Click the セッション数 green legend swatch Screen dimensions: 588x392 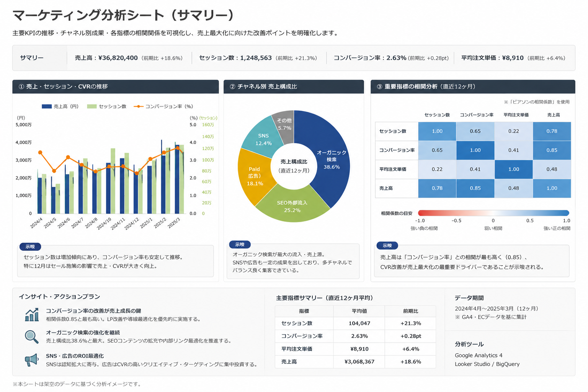(x=92, y=106)
